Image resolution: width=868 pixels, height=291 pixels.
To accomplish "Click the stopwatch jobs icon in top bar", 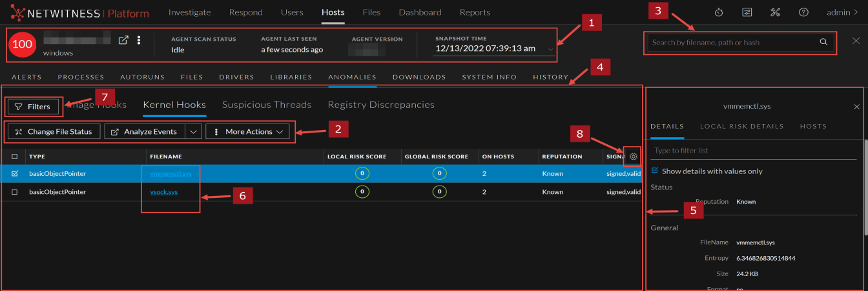I will pos(719,12).
